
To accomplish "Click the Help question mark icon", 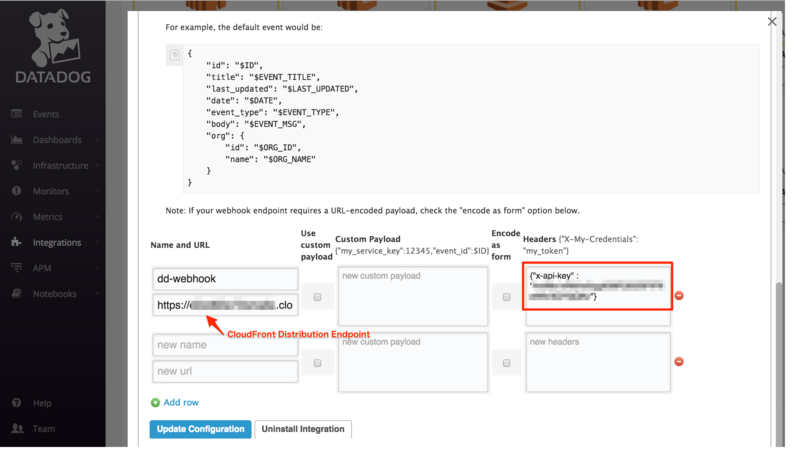I will (16, 403).
